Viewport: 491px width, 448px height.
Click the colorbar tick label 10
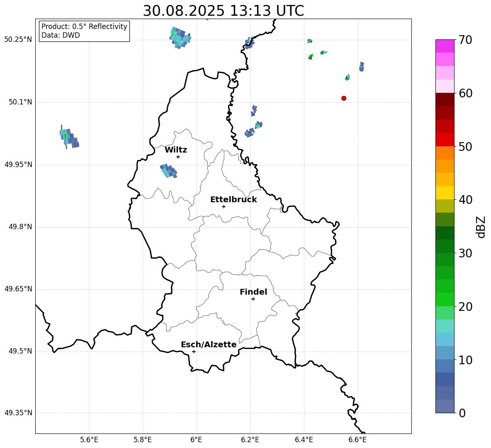pyautogui.click(x=465, y=360)
